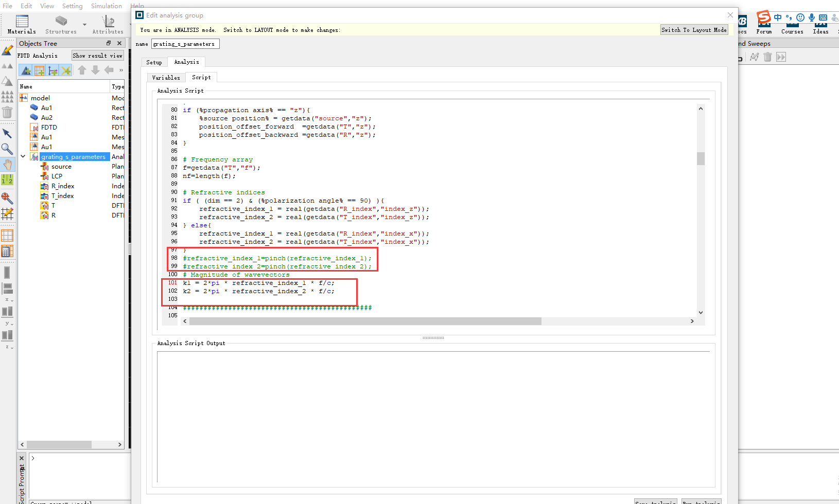Click the Sogou input method logo
839x504 pixels.
point(764,17)
